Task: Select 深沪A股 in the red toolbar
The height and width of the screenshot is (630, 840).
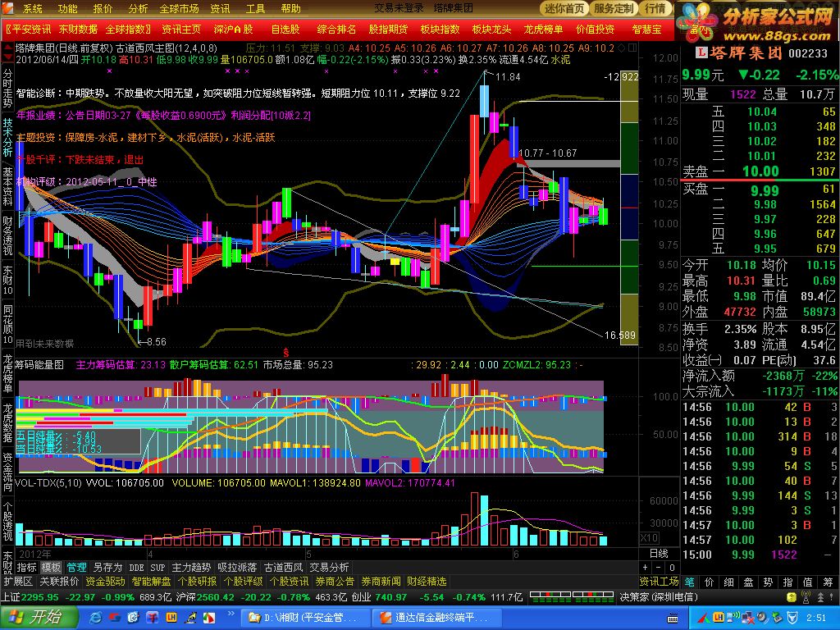Action: 233,30
